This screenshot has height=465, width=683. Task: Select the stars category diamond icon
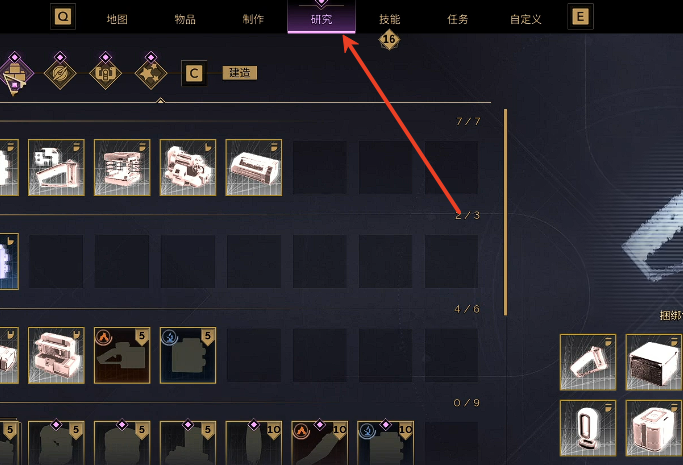(x=151, y=73)
